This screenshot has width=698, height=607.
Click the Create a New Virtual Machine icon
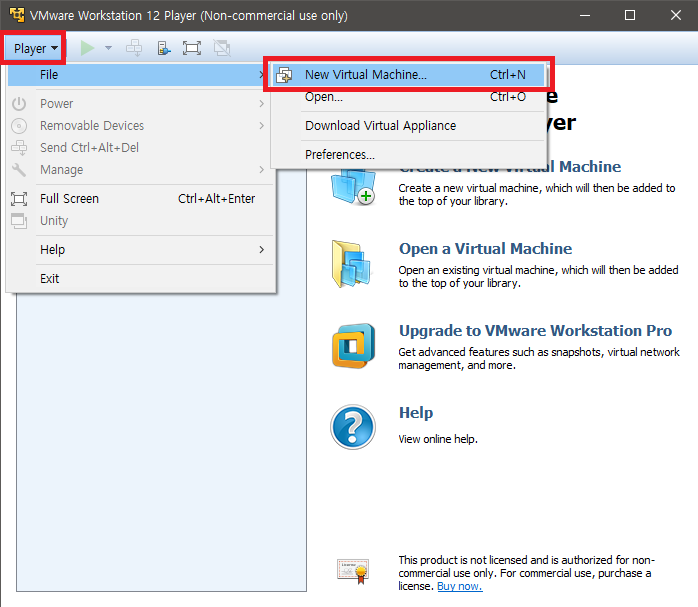(x=353, y=187)
